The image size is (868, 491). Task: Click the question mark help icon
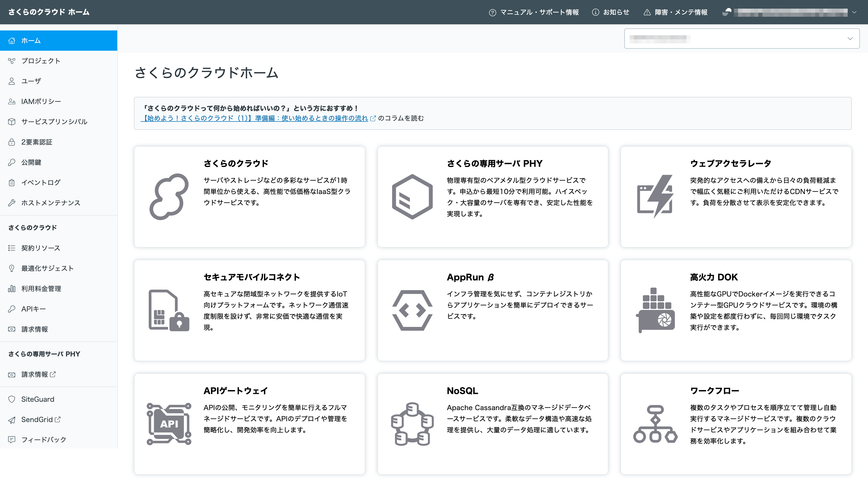point(492,12)
